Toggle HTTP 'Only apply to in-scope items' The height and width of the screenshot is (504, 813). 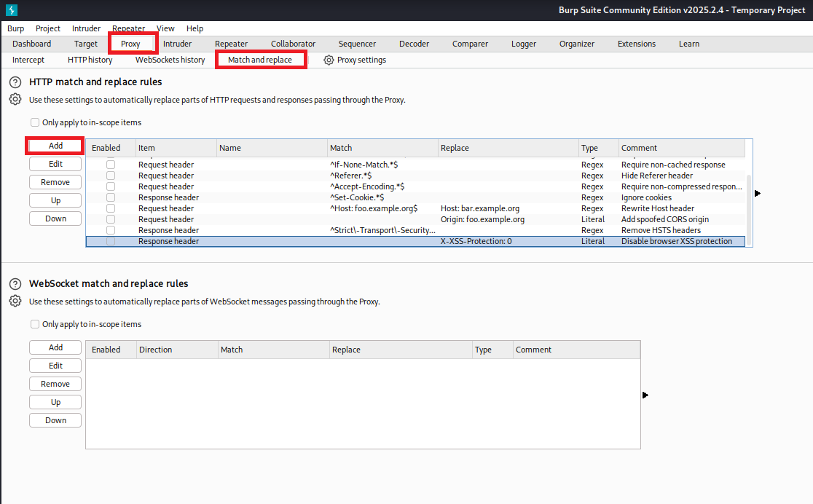pyautogui.click(x=35, y=123)
